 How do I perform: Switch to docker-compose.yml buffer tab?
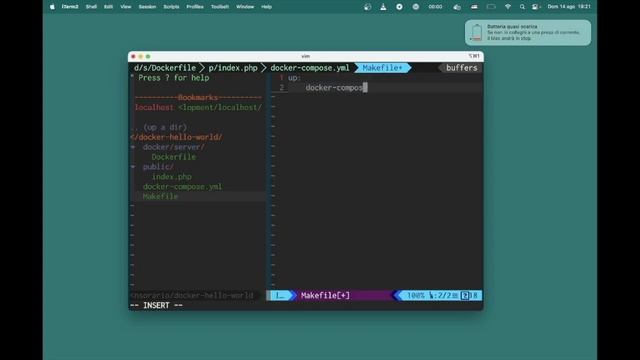[x=310, y=68]
